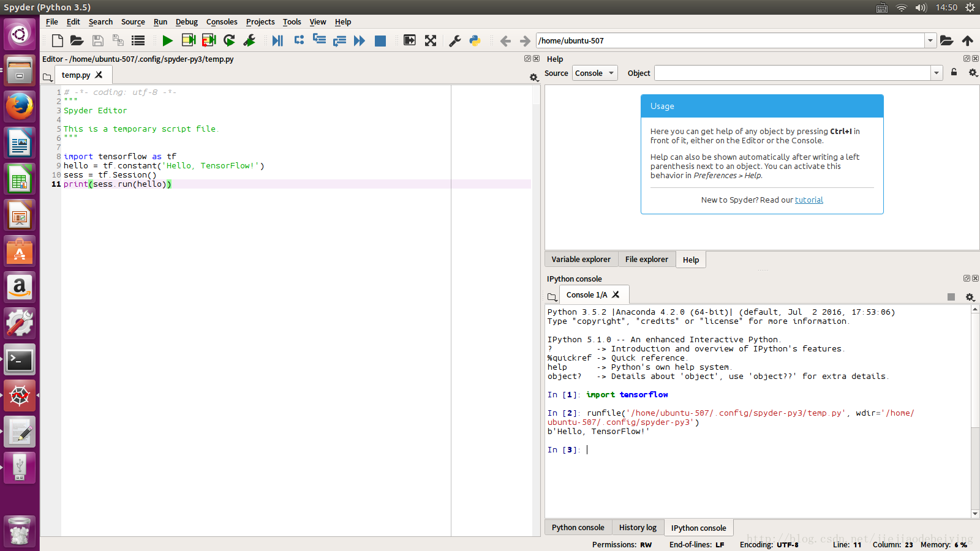Expand Object field dropdown arrow

(x=937, y=73)
